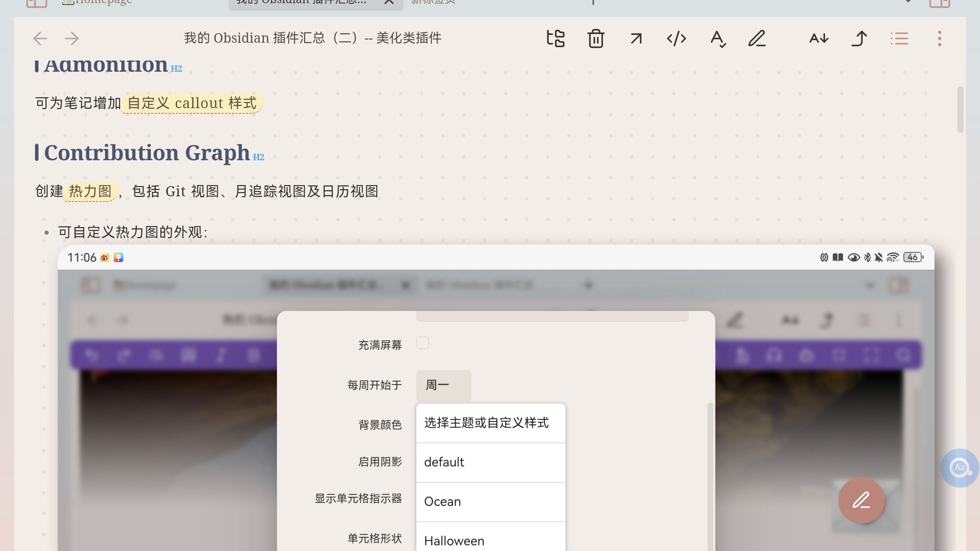980x551 pixels.
Task: Click the diagonal up-right arrow icon
Action: click(x=636, y=38)
